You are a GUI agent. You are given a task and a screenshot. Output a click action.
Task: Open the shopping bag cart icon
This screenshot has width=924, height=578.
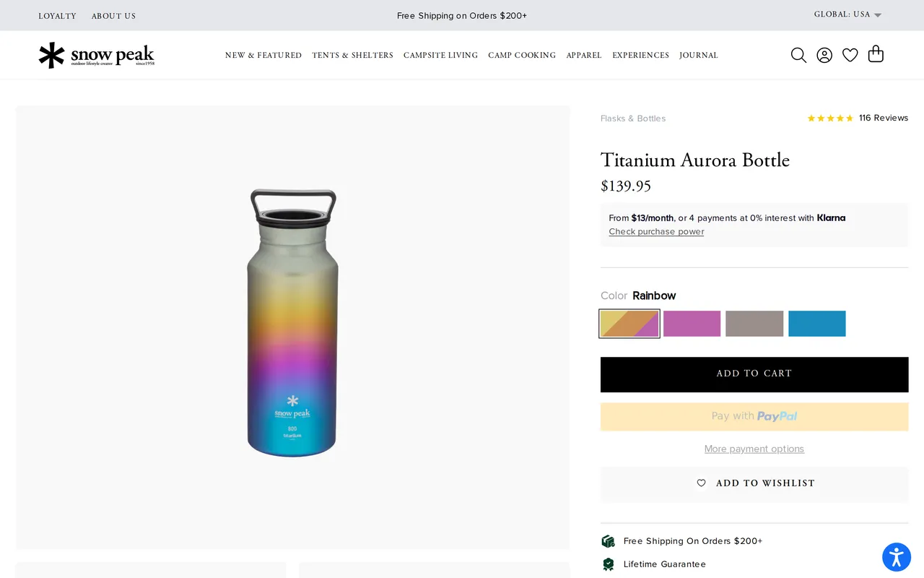[x=876, y=54]
